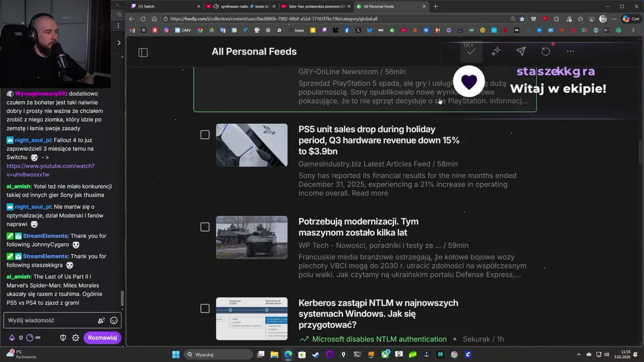Go to browser home page icon
Screen dimensions: 644x362
[x=154, y=19]
